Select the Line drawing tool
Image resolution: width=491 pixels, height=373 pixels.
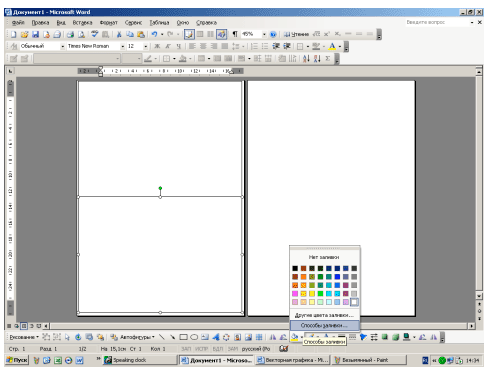(162, 337)
